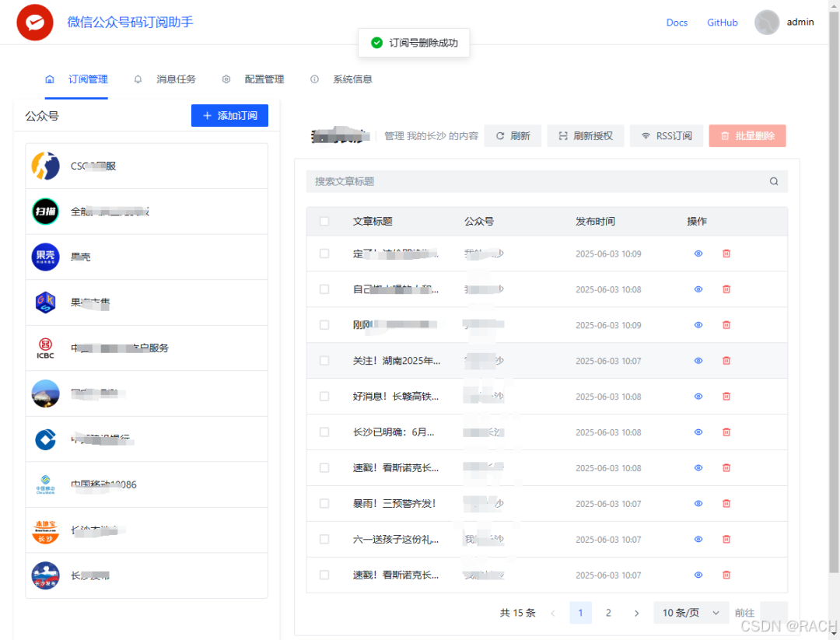
Task: Check the row 长沙已明确：6月
Action: point(324,432)
